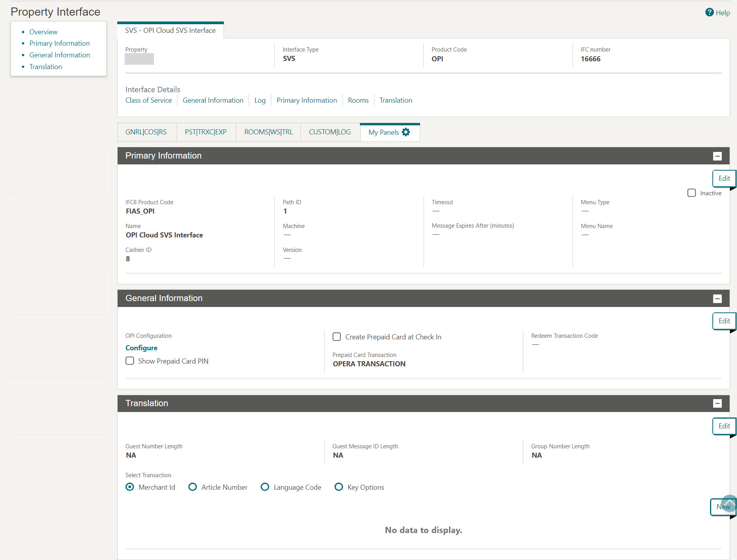Open Overview from the sidebar
The image size is (737, 560).
[x=43, y=32]
